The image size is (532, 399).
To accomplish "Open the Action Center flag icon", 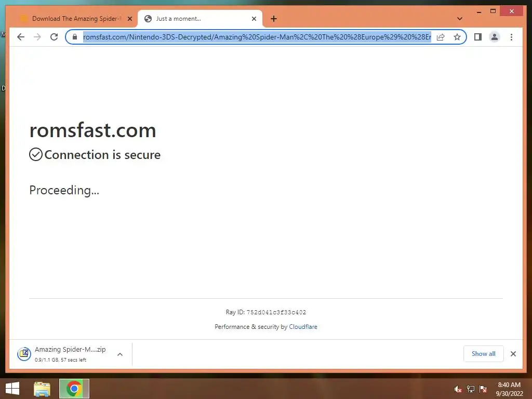I will click(x=483, y=389).
